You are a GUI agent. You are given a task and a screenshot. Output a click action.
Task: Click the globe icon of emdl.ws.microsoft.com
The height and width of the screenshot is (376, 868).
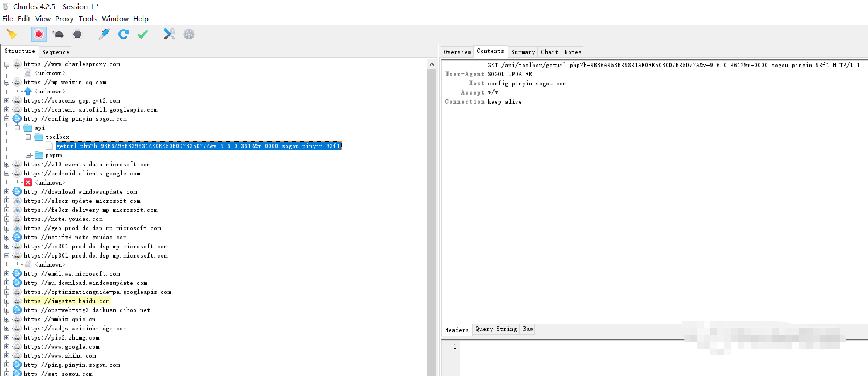click(x=17, y=274)
